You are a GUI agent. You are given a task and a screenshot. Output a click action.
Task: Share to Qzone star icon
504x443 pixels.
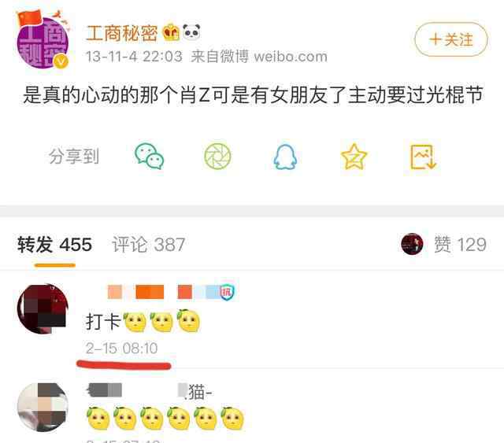click(x=354, y=157)
